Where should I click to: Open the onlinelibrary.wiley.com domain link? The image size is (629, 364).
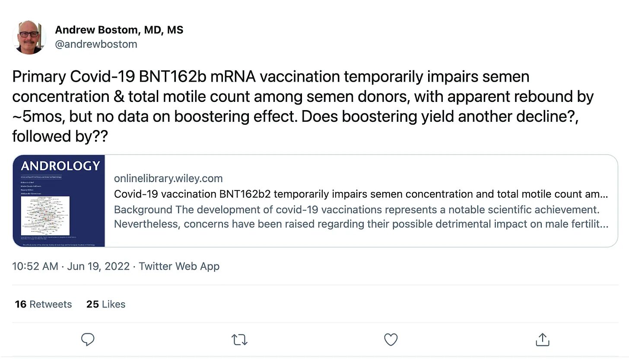[168, 178]
